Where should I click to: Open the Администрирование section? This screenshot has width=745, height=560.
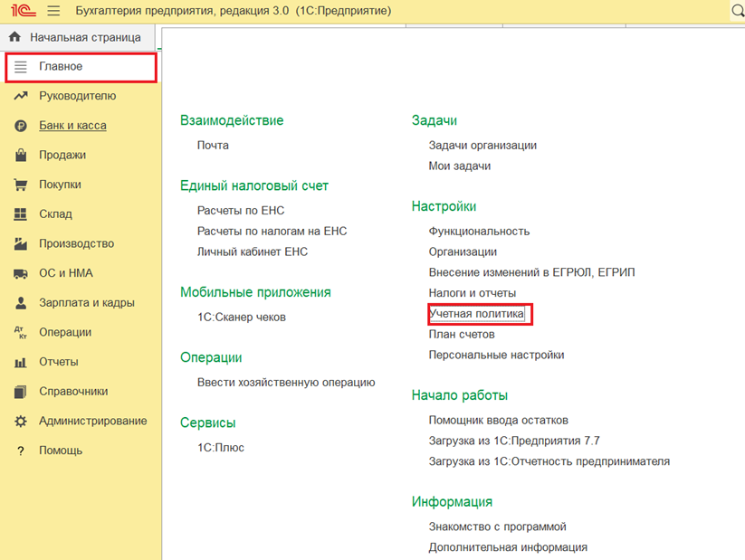pos(92,421)
